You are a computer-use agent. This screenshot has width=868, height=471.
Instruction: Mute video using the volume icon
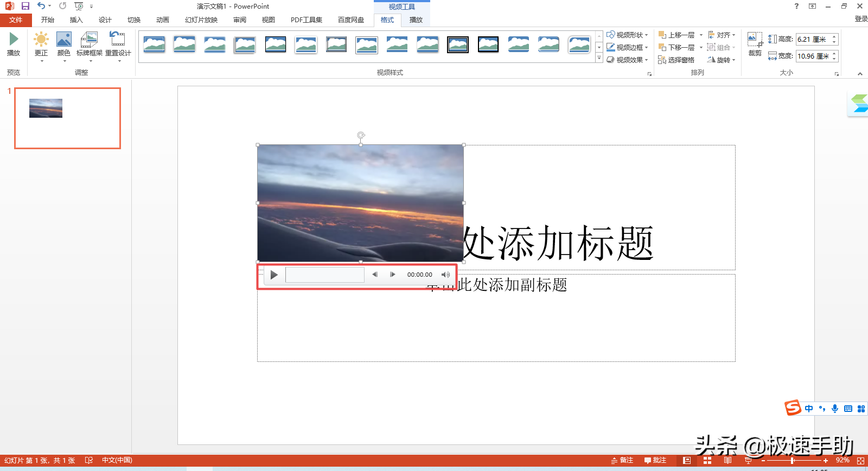point(445,275)
